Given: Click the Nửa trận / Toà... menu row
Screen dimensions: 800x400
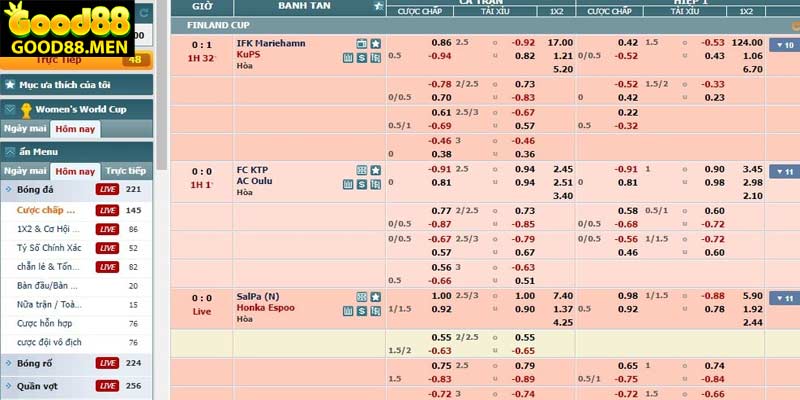Looking at the screenshot, I should 77,305.
